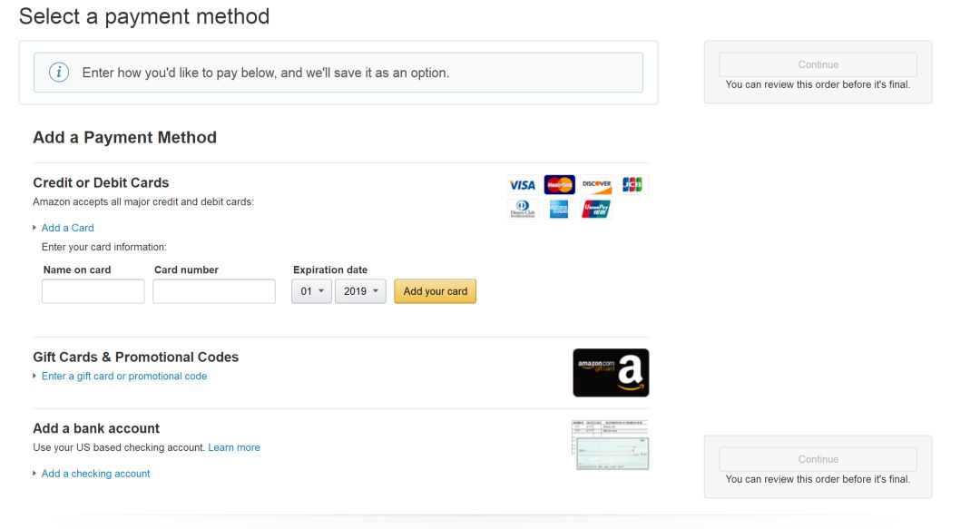Click the Amazon gift card image
This screenshot has height=529, width=980.
pyautogui.click(x=611, y=373)
